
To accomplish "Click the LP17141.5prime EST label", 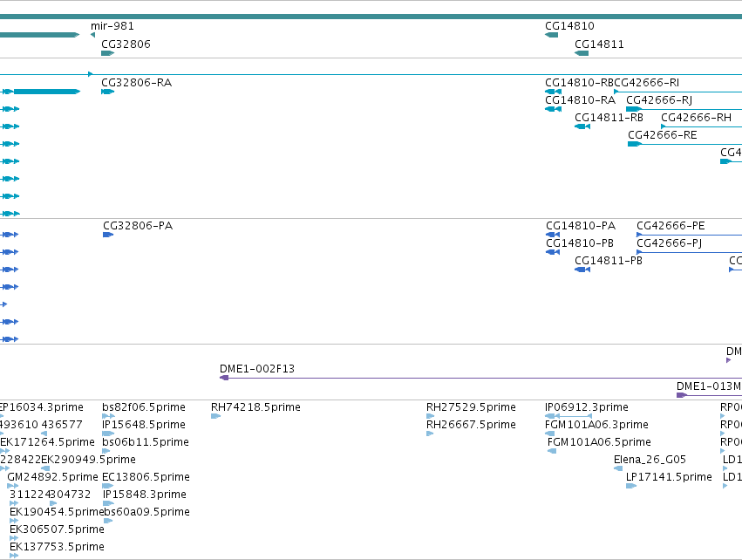I will point(669,477).
